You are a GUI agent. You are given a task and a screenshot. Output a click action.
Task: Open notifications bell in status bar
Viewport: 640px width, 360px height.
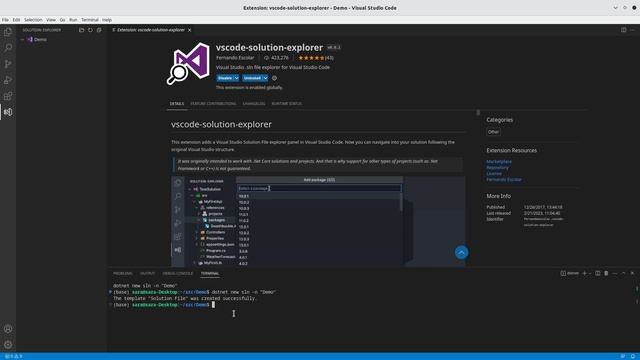coord(633,356)
